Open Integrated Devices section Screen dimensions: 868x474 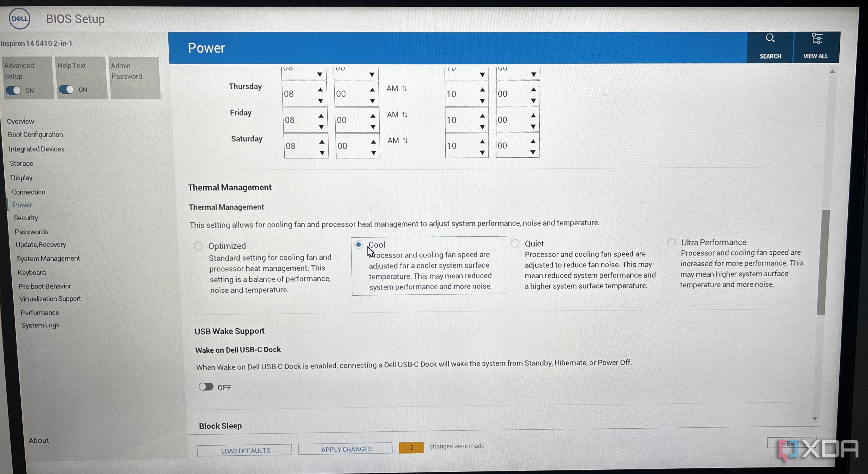tap(36, 149)
